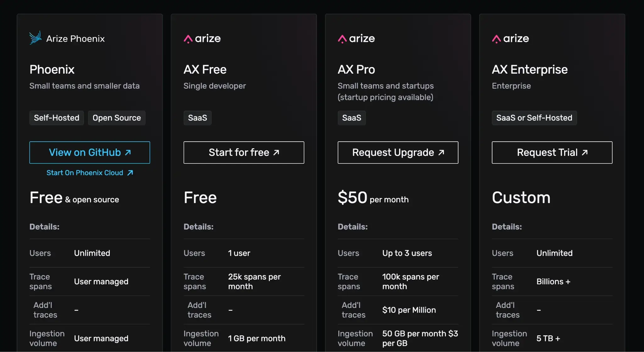644x352 pixels.
Task: Click arrow icon in Request Upgrade button
Action: 441,152
